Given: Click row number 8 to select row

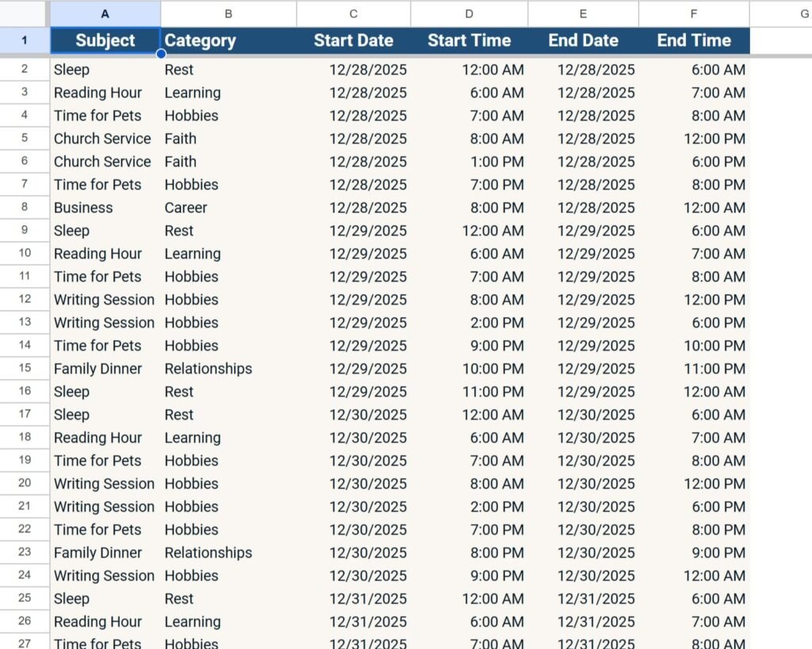Looking at the screenshot, I should 24,208.
